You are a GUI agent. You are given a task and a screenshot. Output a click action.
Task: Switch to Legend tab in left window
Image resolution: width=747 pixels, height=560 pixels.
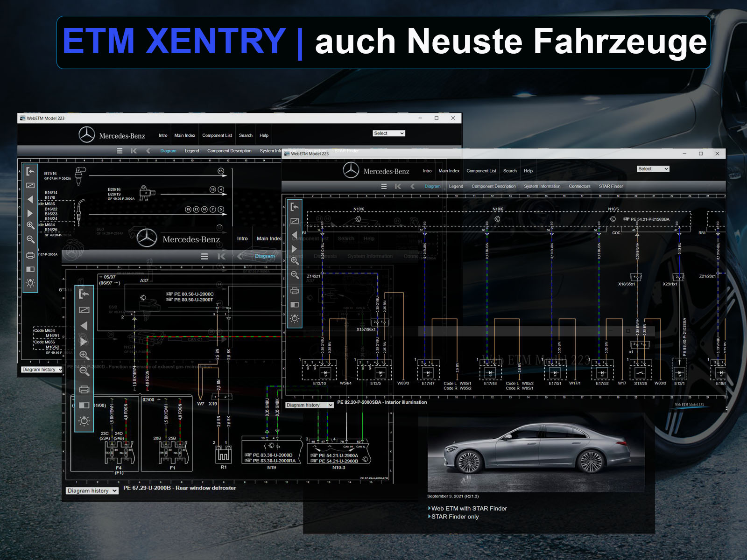(192, 151)
